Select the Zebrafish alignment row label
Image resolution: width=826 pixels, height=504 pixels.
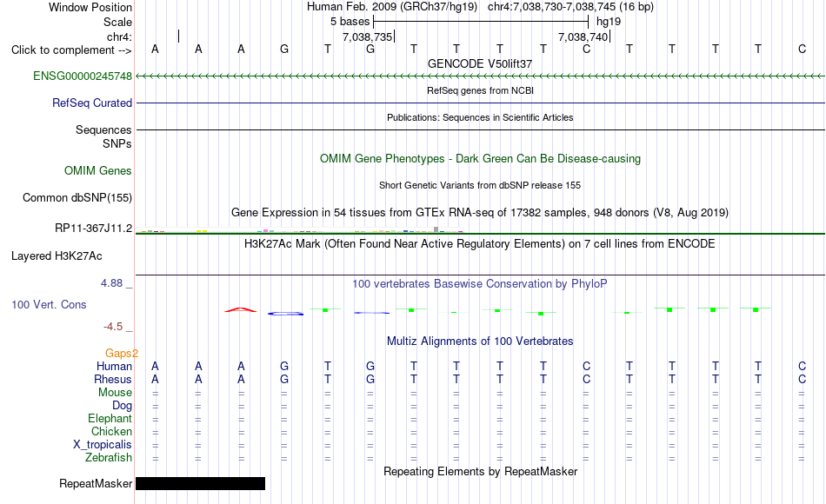pos(109,458)
